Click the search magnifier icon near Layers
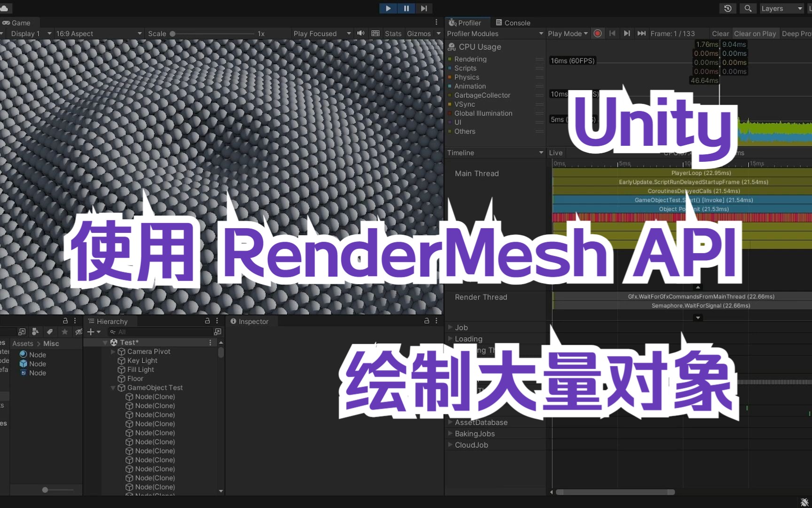The image size is (812, 508). coord(747,8)
